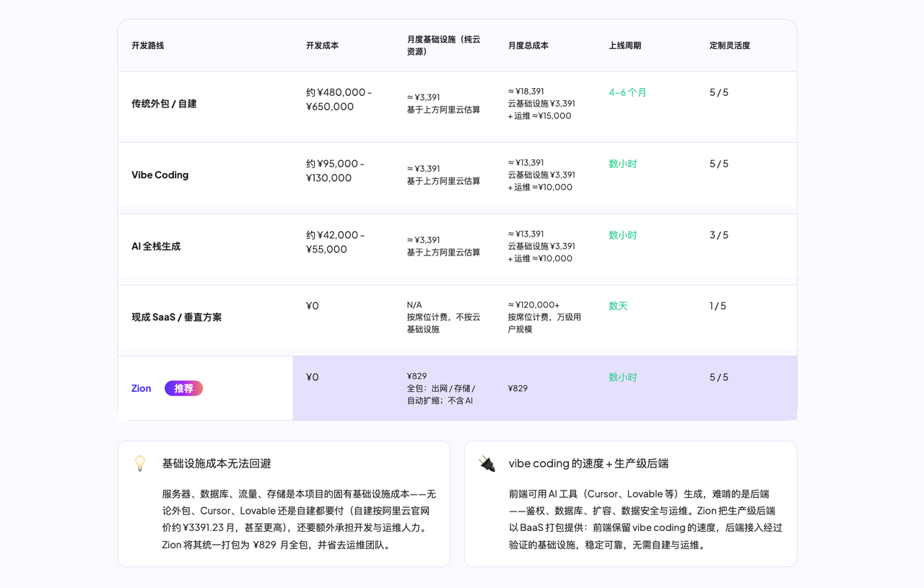The image size is (924, 588).
Task: Click the lightbulb icon beside 基础设施成本无法回避
Action: click(140, 463)
